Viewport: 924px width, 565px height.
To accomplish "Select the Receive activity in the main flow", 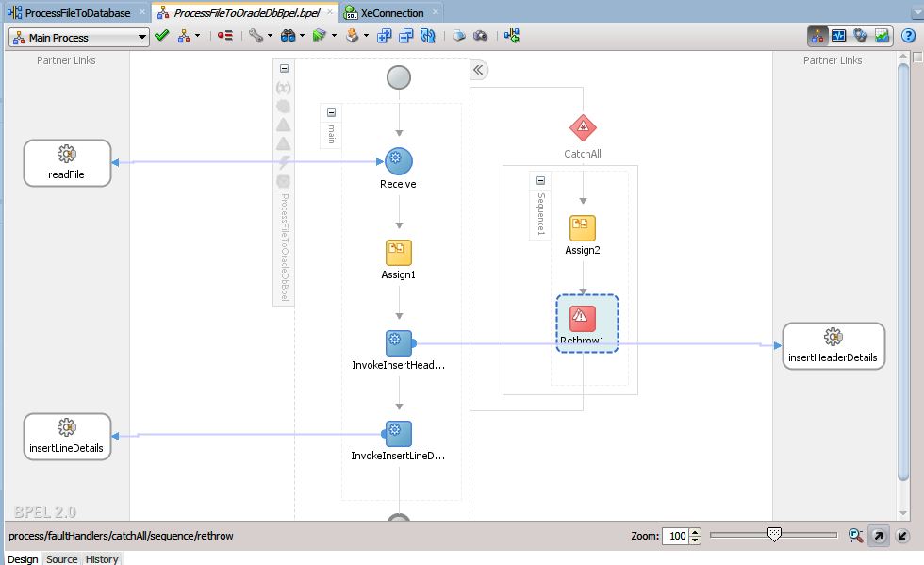I will (x=397, y=160).
